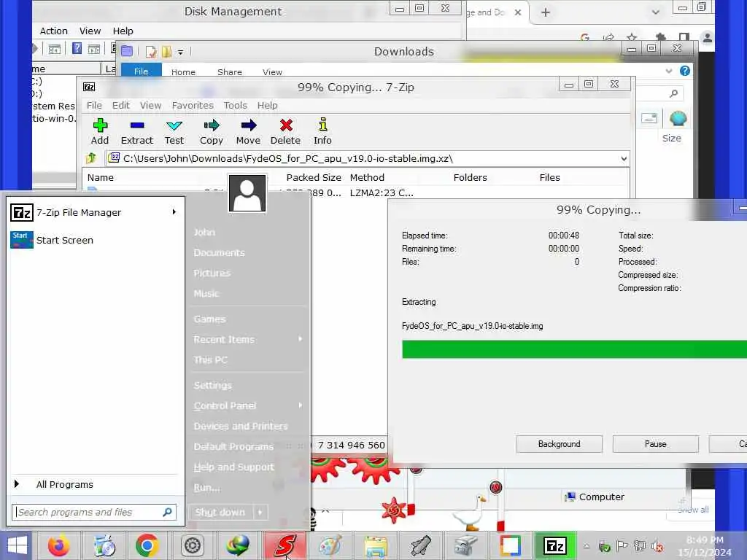Image resolution: width=747 pixels, height=560 pixels.
Task: Open the 7-Zip Help menu
Action: point(267,105)
